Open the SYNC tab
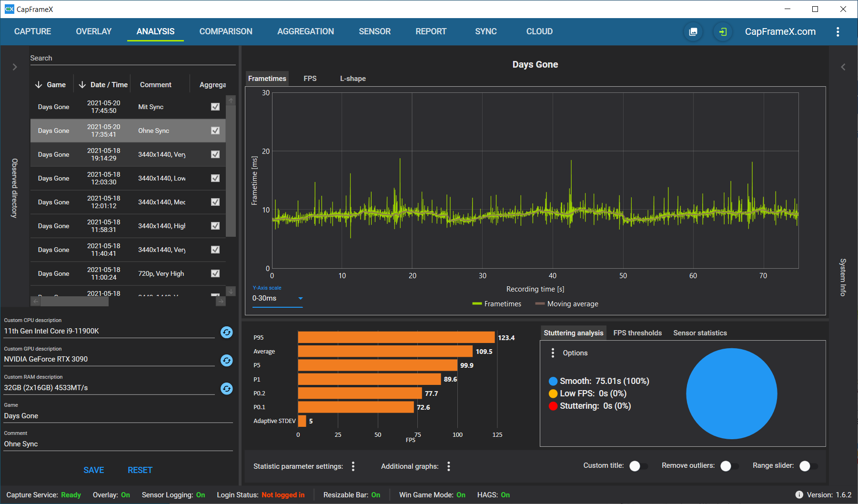858x504 pixels. click(x=486, y=31)
